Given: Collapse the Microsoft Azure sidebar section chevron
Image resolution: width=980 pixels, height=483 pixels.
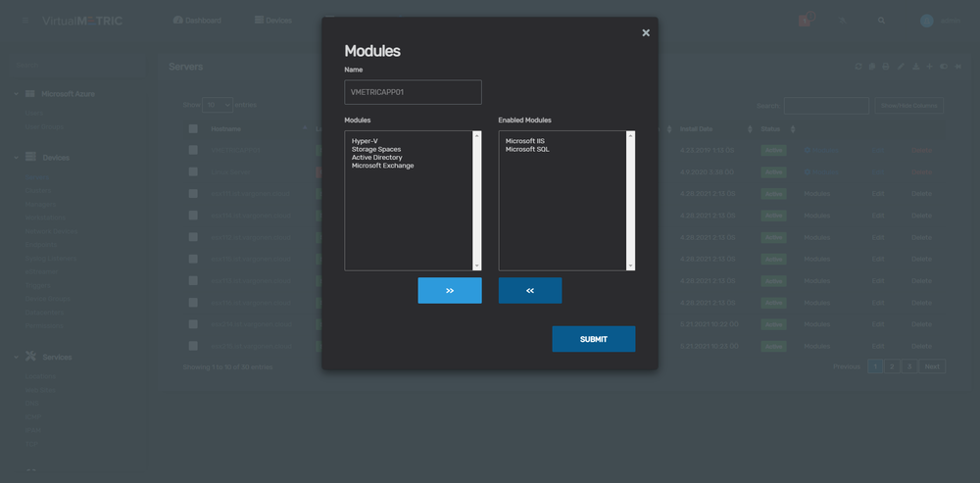Looking at the screenshot, I should coord(17,94).
